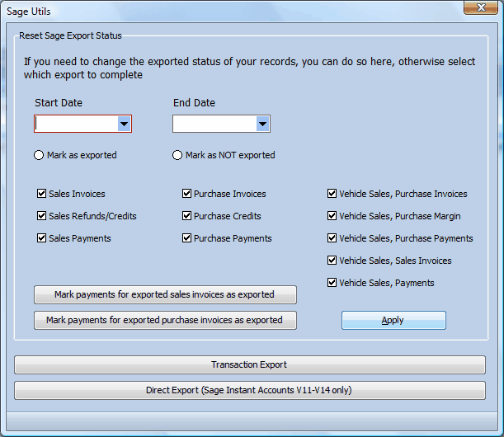
Task: Uncheck the Purchase Invoices checkbox
Action: pos(186,194)
